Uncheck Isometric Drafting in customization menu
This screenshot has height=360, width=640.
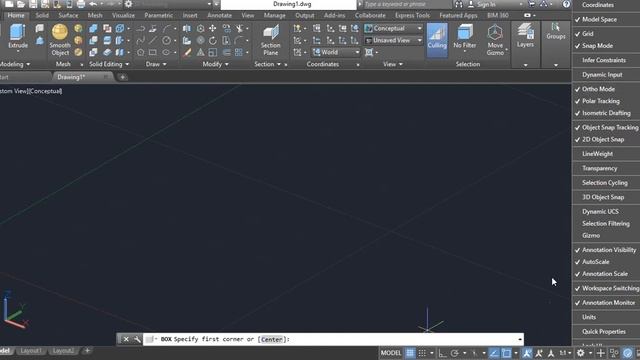(x=606, y=113)
